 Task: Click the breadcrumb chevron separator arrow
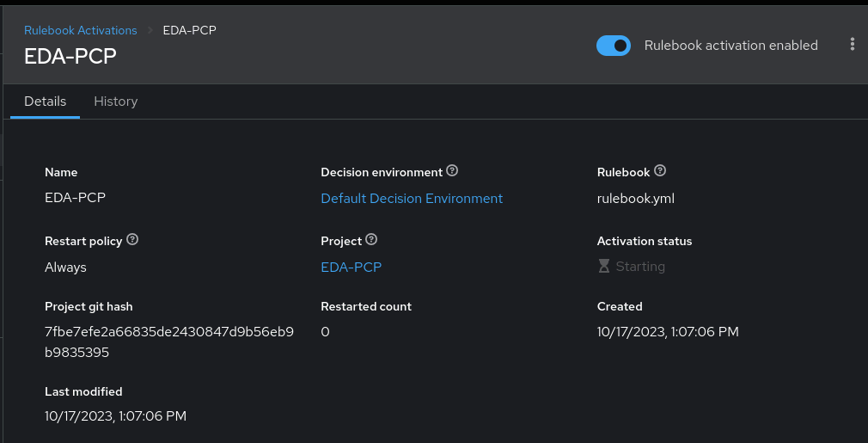(150, 30)
